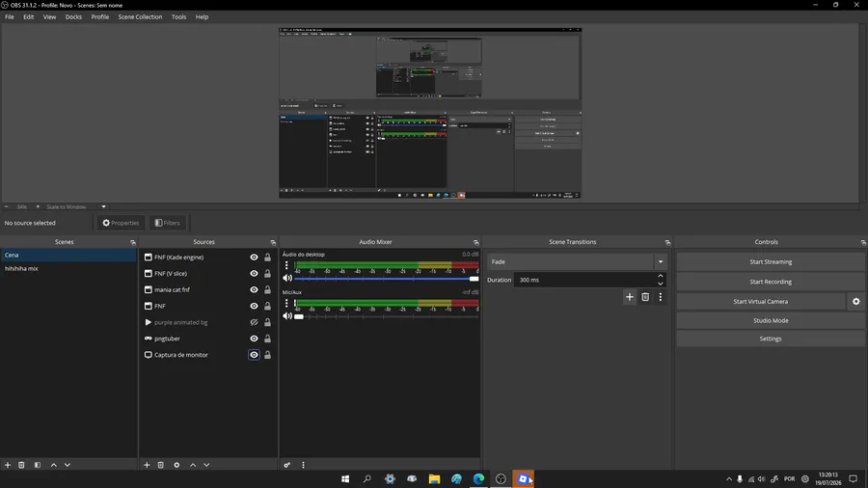Move scene down arrow in Scenes toolbar
The image size is (868, 488).
pos(68,465)
